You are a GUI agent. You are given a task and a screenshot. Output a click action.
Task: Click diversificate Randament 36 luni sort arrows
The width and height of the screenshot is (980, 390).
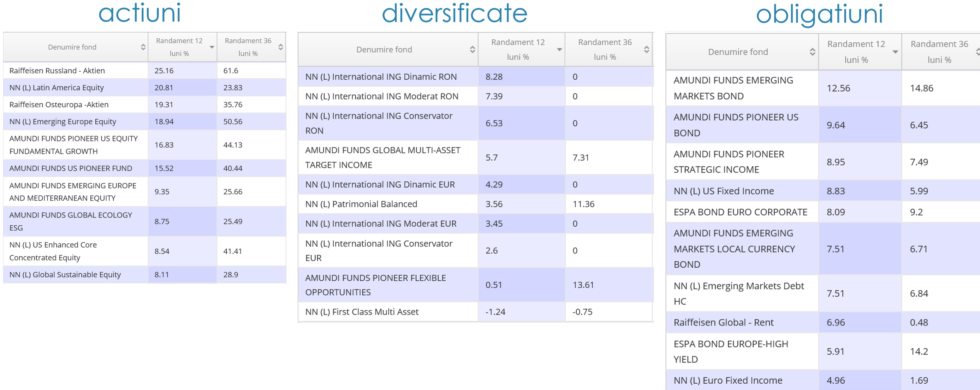pos(646,50)
